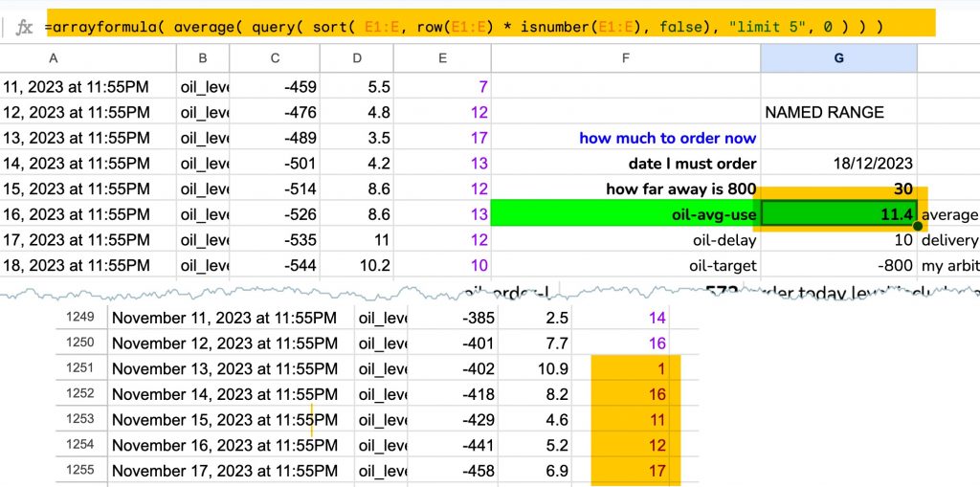
Task: Select the -526 cell
Action: click(x=275, y=214)
